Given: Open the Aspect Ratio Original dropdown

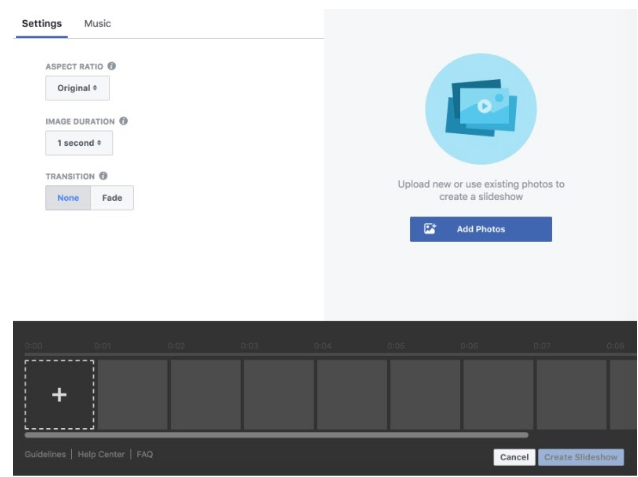Looking at the screenshot, I should click(77, 88).
